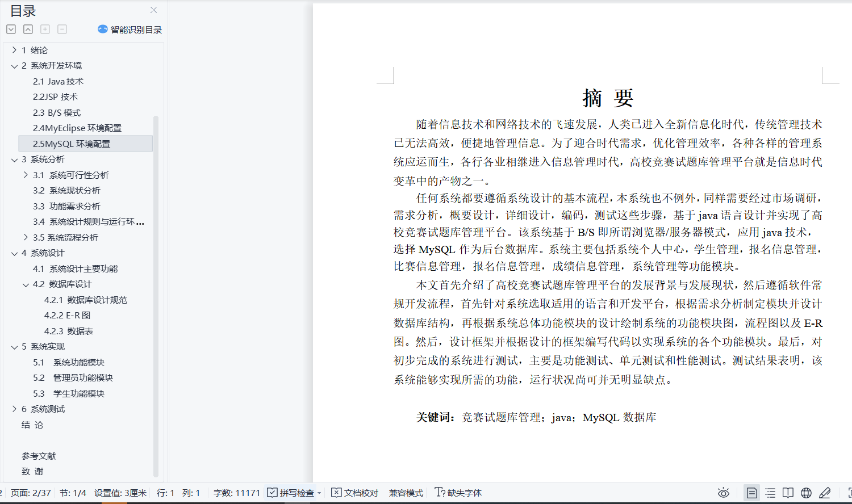Go to 5.1 系统功能模块
Viewport: 852px width, 504px height.
(x=69, y=362)
